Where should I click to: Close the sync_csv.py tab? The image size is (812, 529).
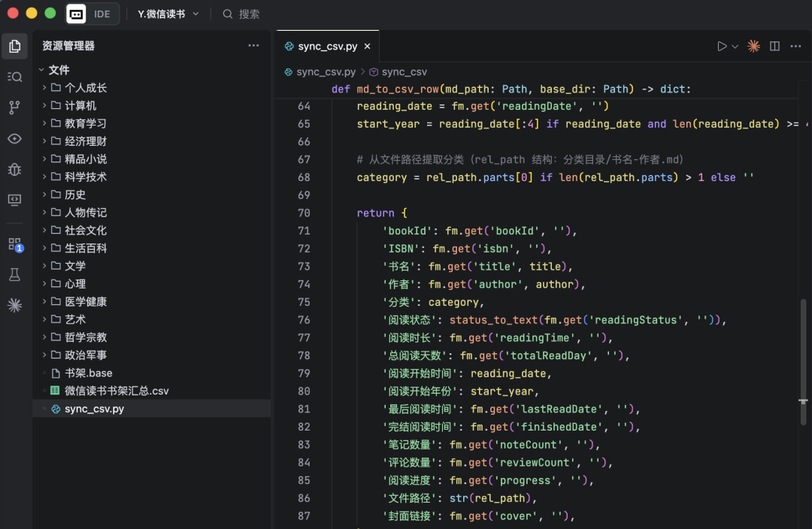click(x=368, y=47)
